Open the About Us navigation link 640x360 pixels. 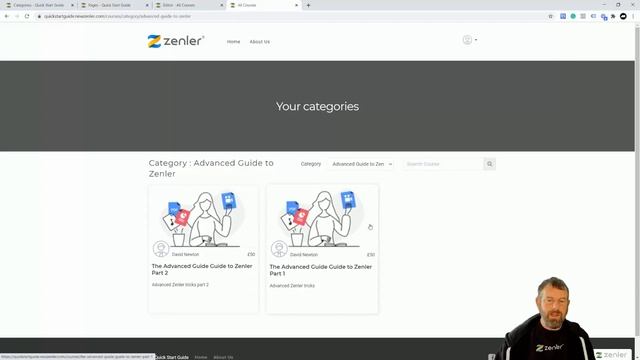(260, 42)
